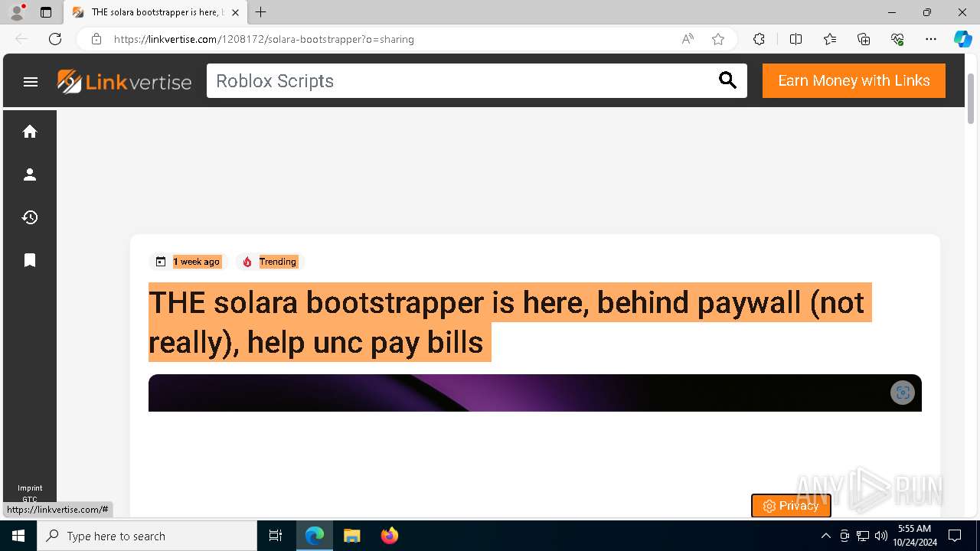Open clock and date flyout
This screenshot has width=980, height=551.
(914, 536)
